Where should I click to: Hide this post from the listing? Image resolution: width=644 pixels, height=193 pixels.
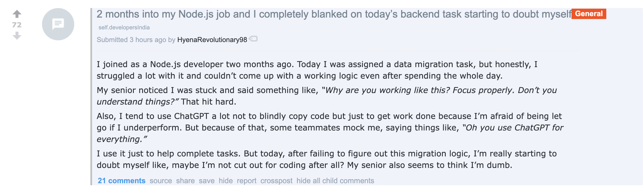click(x=226, y=181)
